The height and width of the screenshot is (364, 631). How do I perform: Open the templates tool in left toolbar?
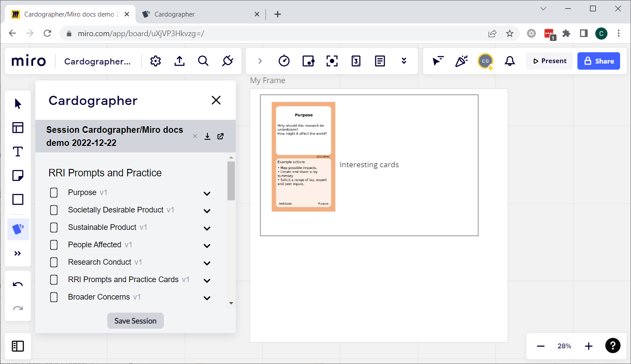click(x=18, y=128)
